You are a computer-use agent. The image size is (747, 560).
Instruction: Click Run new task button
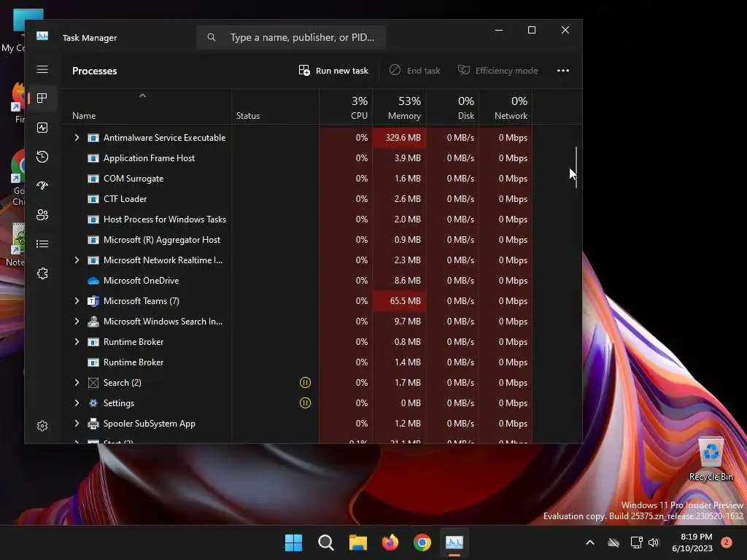[333, 71]
